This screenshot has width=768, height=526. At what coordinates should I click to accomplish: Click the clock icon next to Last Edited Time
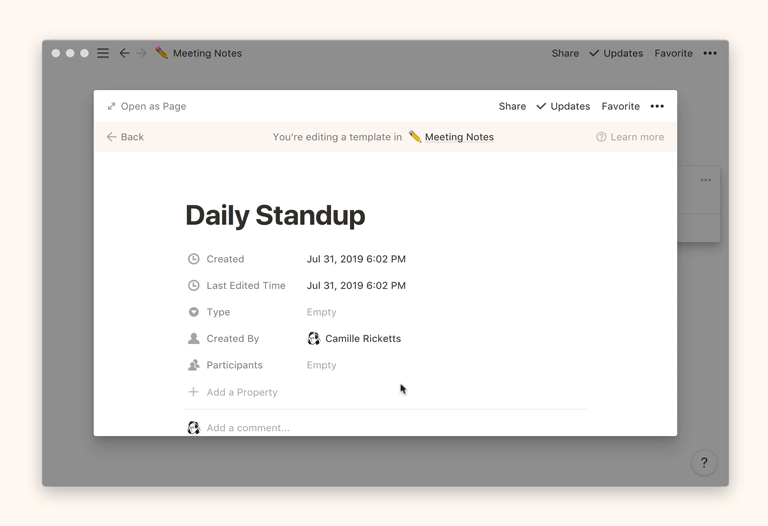click(x=194, y=285)
